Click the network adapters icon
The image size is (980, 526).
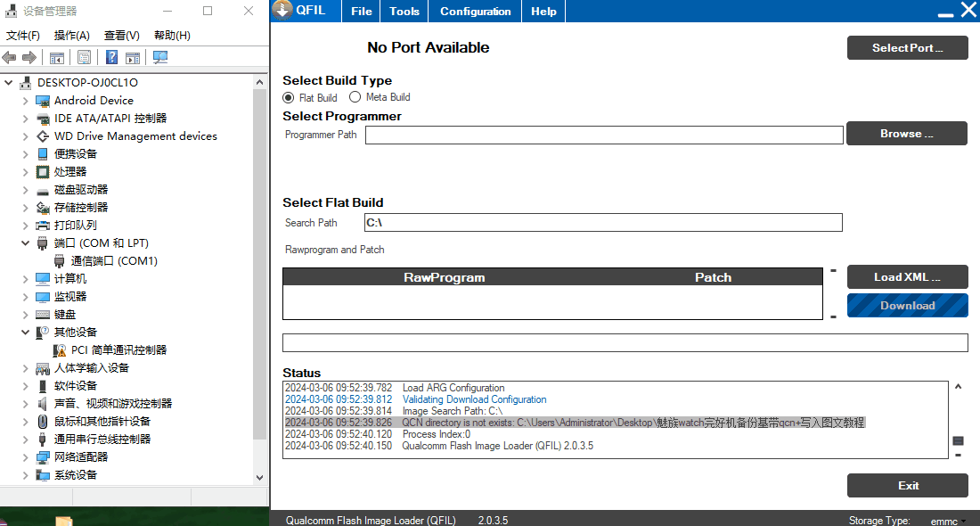[x=43, y=458]
